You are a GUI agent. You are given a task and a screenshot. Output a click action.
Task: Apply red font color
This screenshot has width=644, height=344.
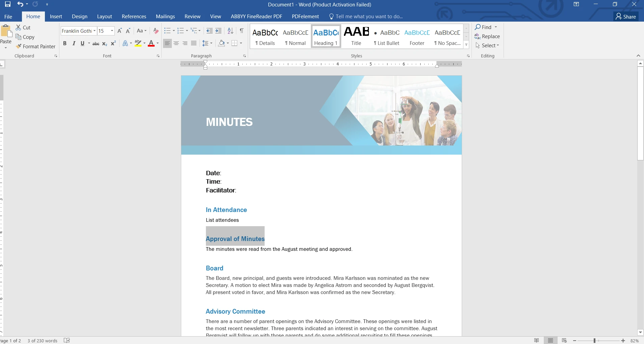[151, 43]
